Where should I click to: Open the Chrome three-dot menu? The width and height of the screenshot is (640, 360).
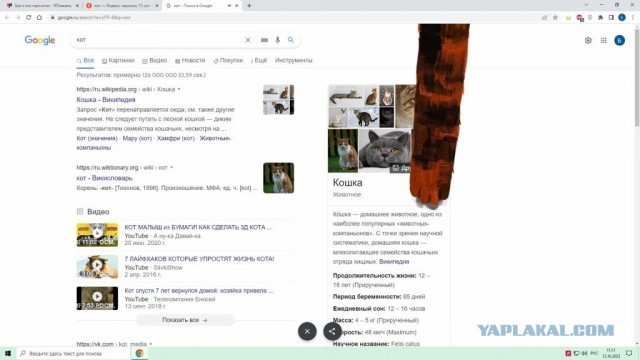[x=633, y=18]
